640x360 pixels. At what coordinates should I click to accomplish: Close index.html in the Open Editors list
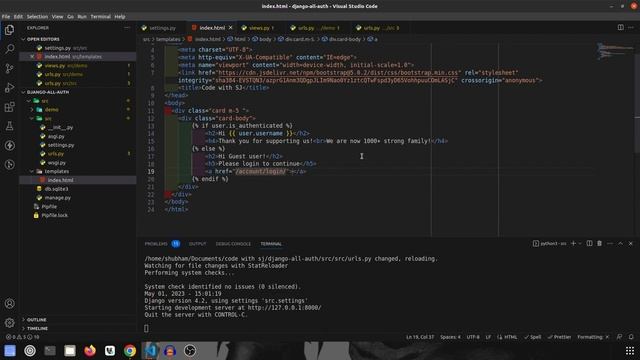click(32, 57)
